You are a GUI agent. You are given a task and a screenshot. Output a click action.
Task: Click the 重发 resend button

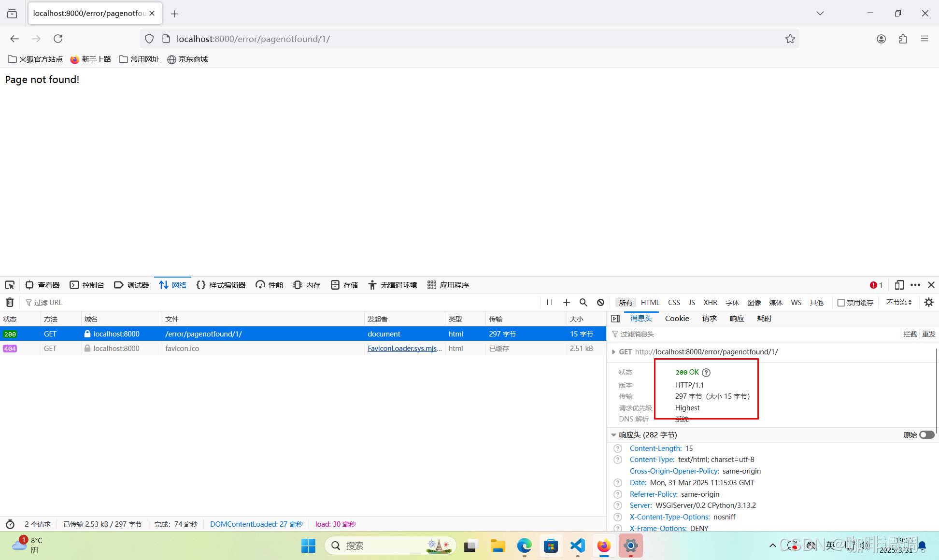[x=928, y=334]
